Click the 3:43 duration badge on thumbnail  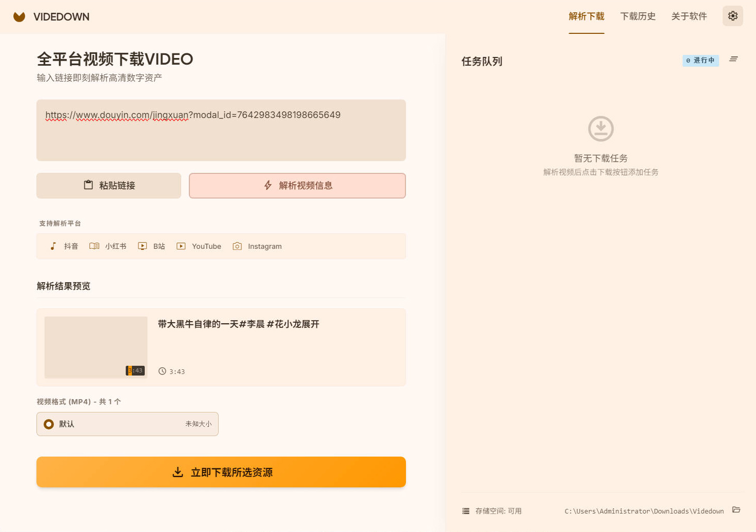(x=135, y=370)
